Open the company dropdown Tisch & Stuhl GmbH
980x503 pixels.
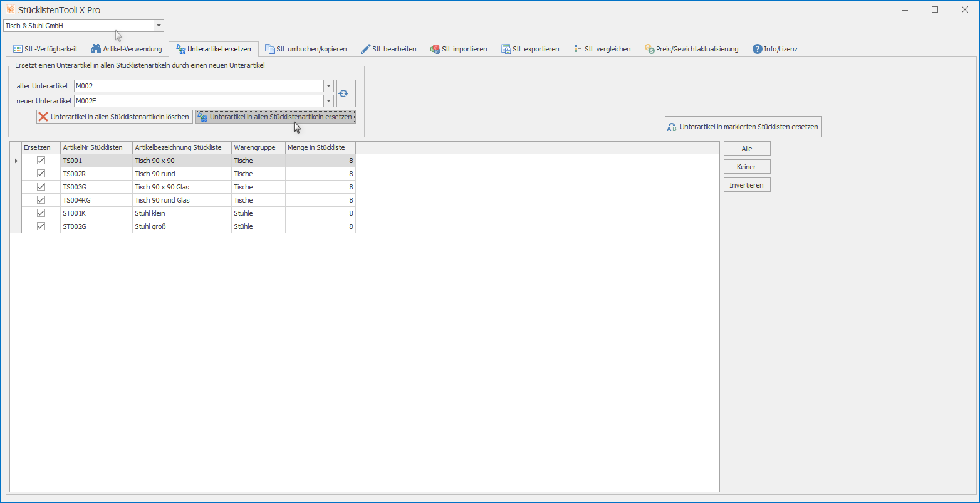[x=159, y=26]
